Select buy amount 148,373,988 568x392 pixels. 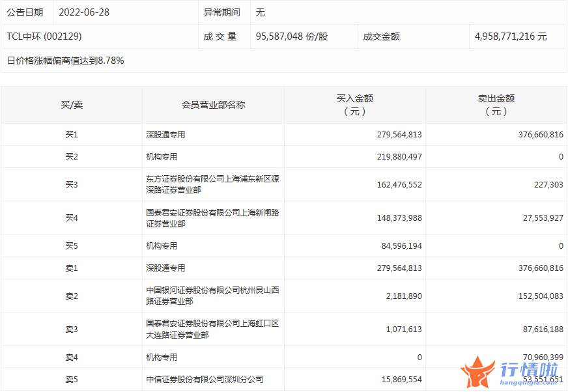tap(399, 217)
